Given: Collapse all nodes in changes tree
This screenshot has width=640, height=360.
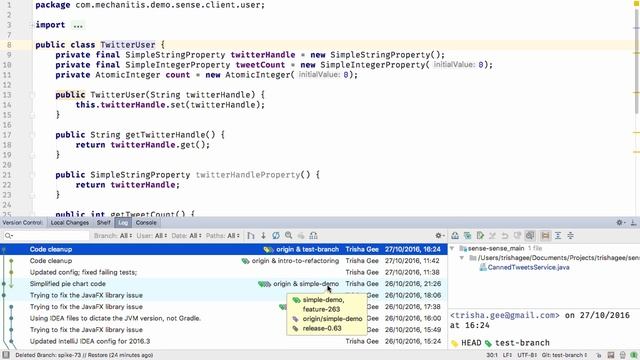Looking at the screenshot, I should pyautogui.click(x=571, y=236).
